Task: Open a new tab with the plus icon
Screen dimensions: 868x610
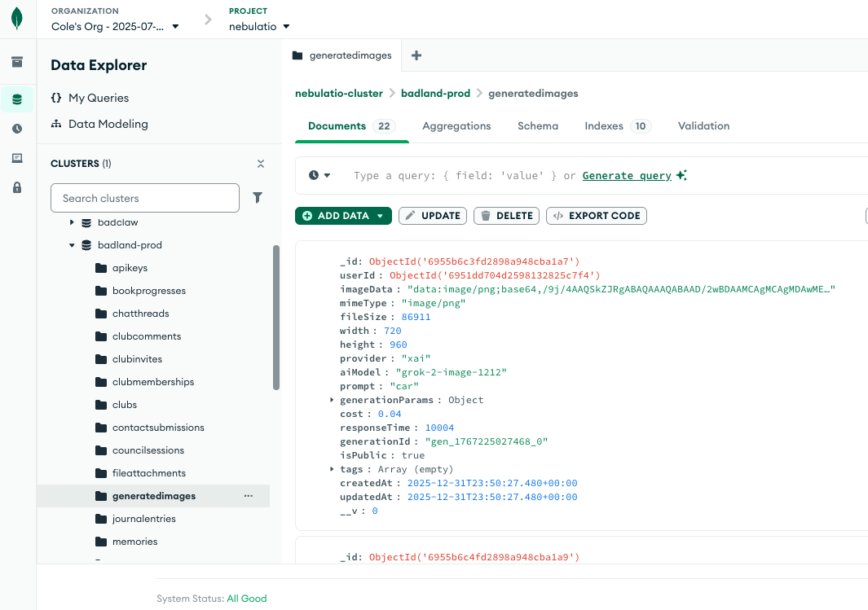Action: click(x=416, y=55)
